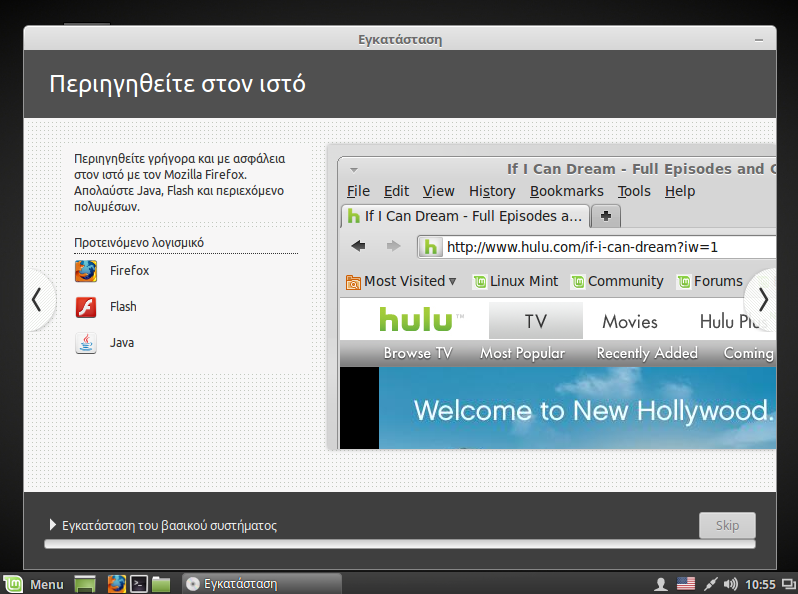This screenshot has height=594, width=798.
Task: Open the Linux Mint bookmark
Action: (516, 281)
